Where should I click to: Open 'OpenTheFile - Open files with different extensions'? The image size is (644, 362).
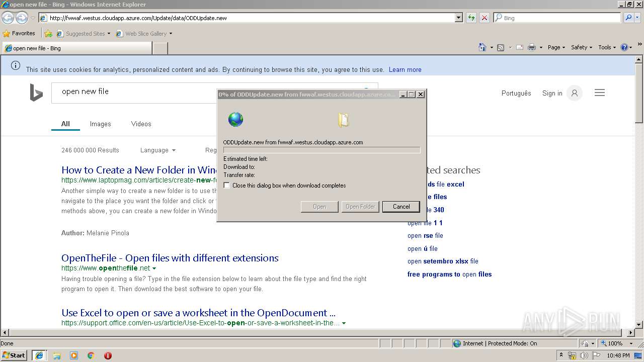click(x=170, y=258)
